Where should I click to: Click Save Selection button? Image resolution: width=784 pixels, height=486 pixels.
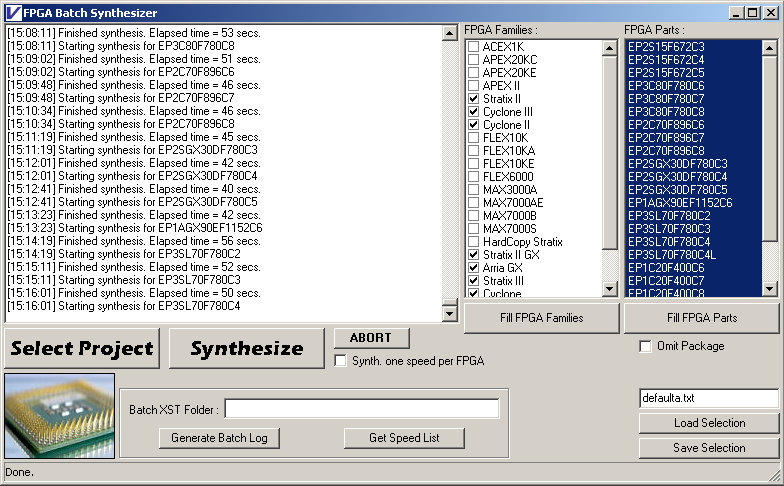tap(709, 448)
